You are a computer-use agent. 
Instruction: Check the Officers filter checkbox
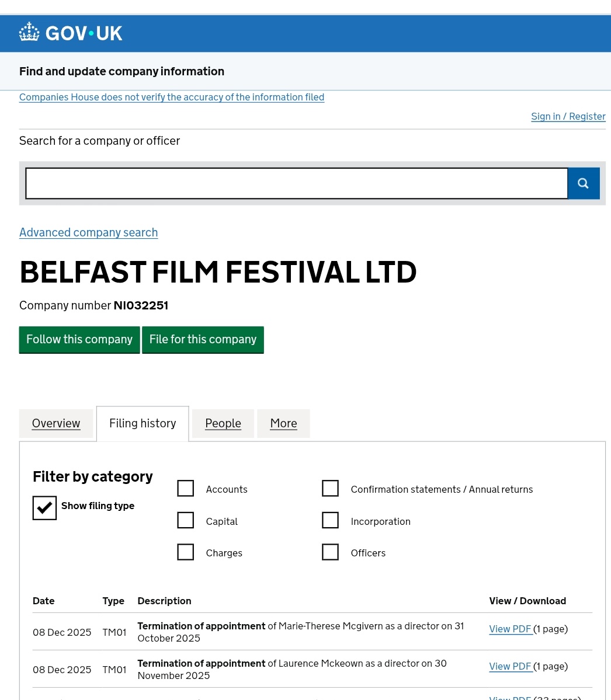330,552
